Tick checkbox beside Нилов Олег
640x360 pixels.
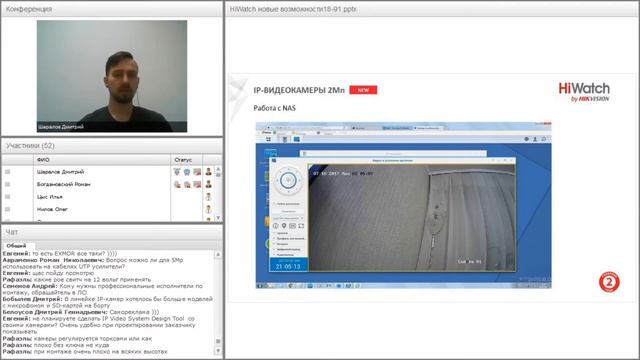pos(7,209)
